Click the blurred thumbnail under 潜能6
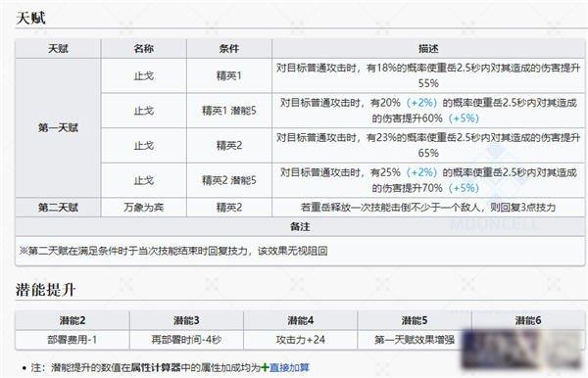Screen dimensions: 588x378 point(522,349)
